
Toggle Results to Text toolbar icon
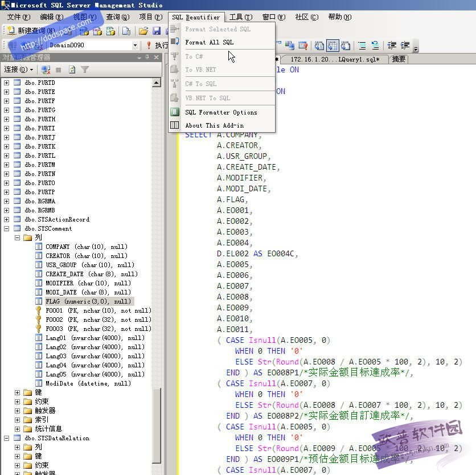(319, 46)
